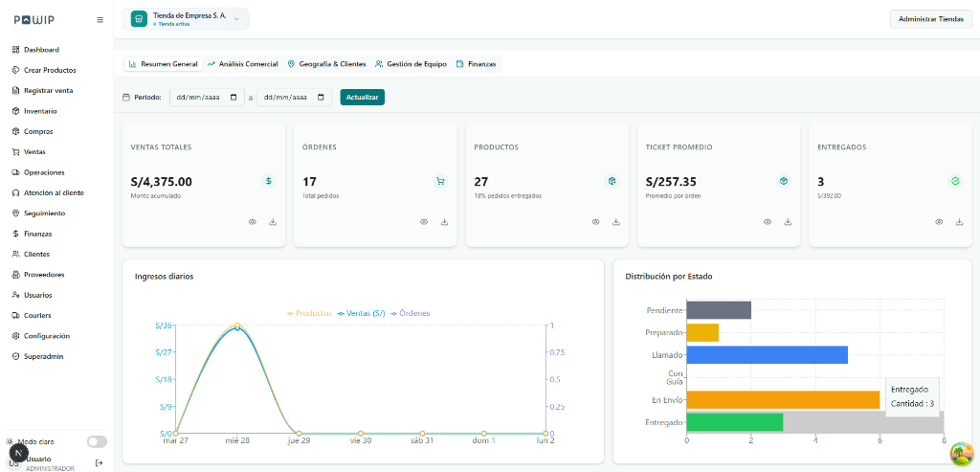Click the cart icon on Órdenes card
Screen dimensions: 980x472
click(x=440, y=181)
